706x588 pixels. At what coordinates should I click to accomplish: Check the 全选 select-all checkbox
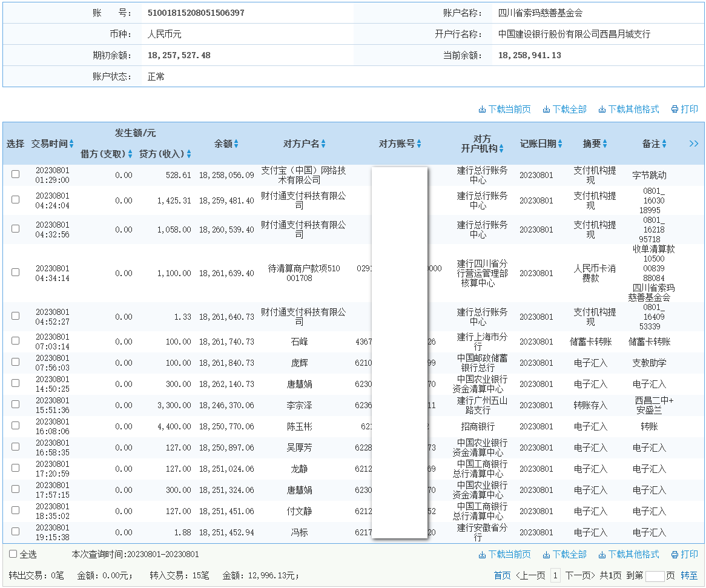13,553
